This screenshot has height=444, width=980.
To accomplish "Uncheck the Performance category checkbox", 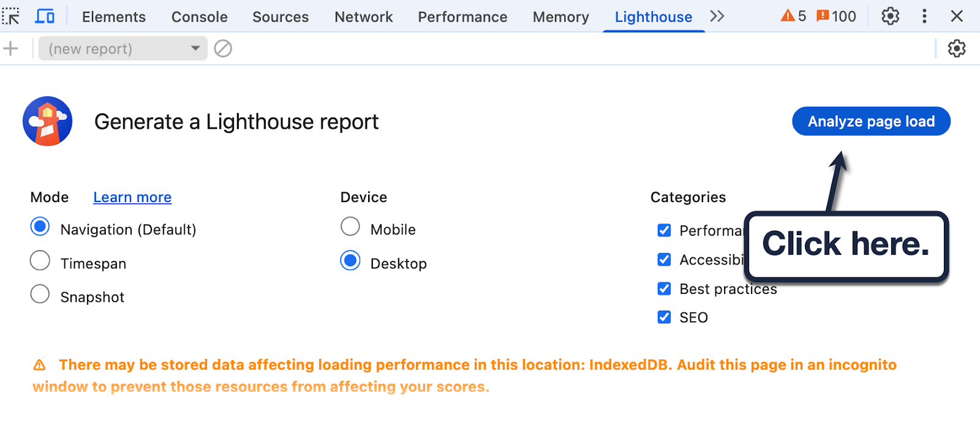I will pyautogui.click(x=664, y=230).
